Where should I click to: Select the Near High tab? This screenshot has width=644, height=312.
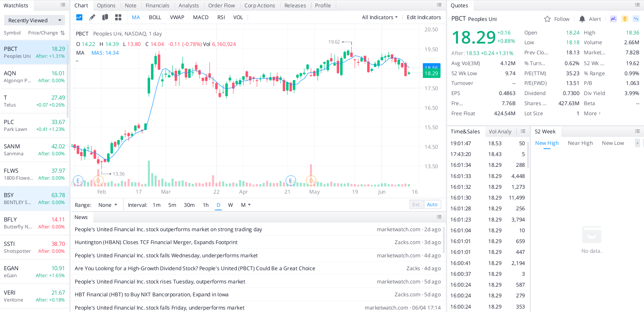pos(580,143)
